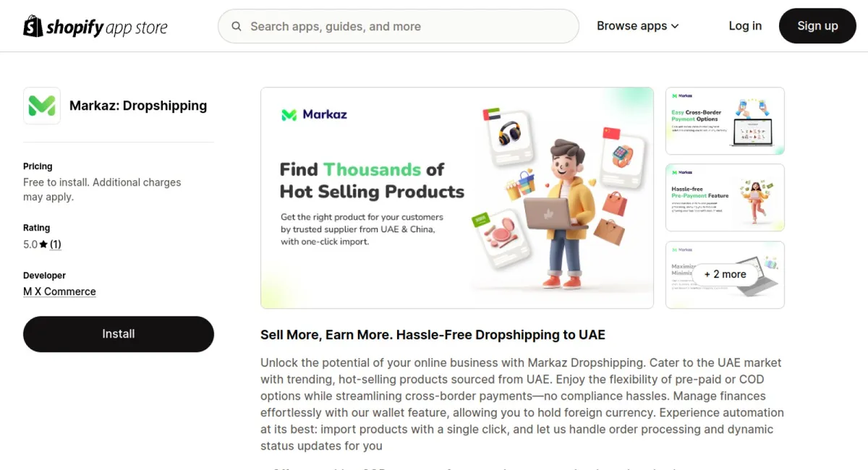
Task: Click the app title Markaz: Dropshipping
Action: [137, 106]
